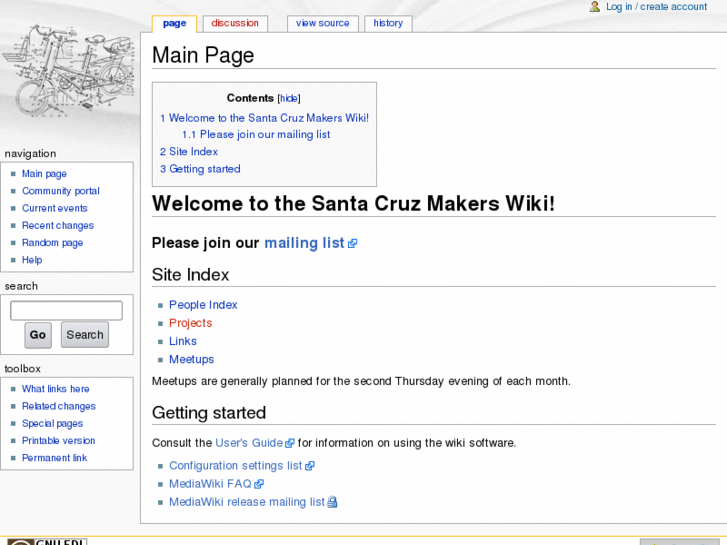Image resolution: width=727 pixels, height=545 pixels.
Task: Switch to the discussion tab
Action: click(x=235, y=23)
